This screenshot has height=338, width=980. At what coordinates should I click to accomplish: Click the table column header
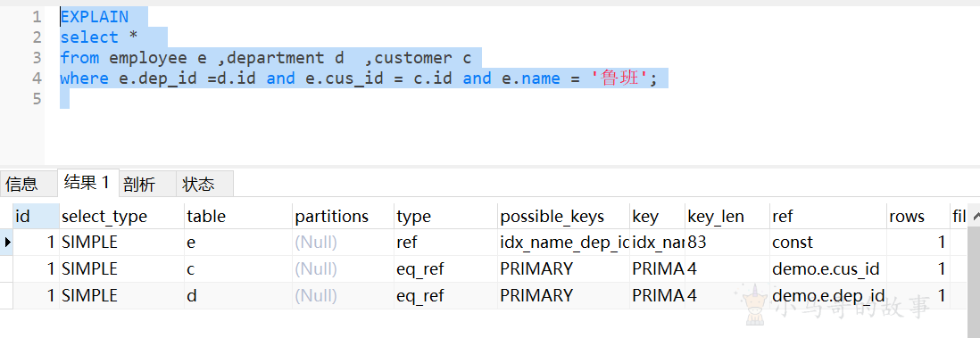[238, 216]
